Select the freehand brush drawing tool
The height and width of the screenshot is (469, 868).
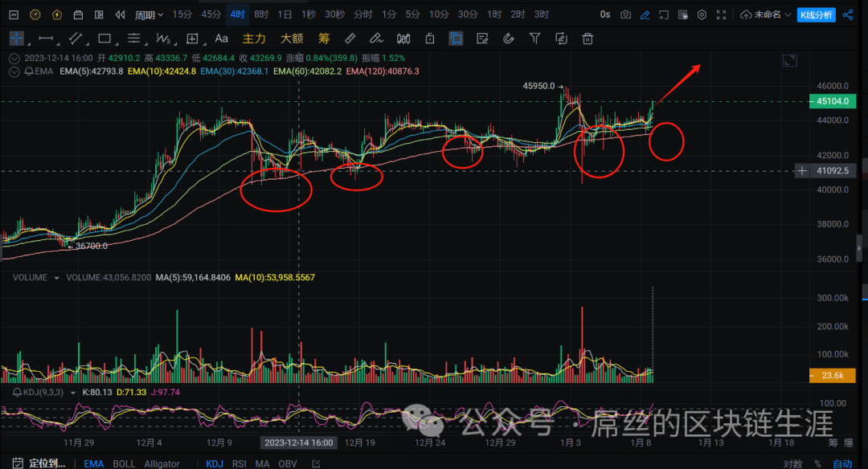tap(376, 39)
